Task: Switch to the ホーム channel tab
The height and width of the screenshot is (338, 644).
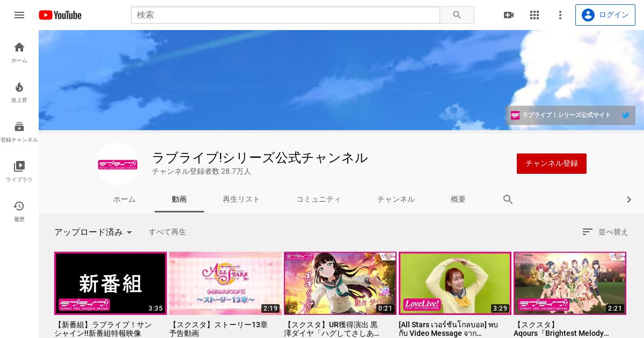Action: pyautogui.click(x=125, y=199)
